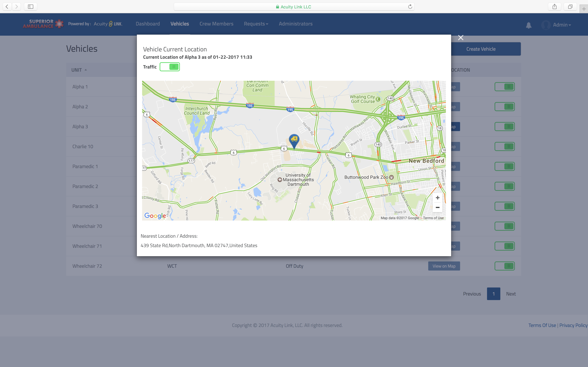Sort table by UNIT column arrow
Screen dimensions: 588x367
tap(86, 70)
